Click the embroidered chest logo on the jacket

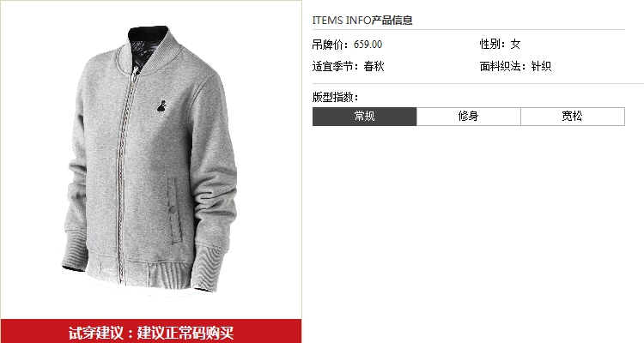161,106
